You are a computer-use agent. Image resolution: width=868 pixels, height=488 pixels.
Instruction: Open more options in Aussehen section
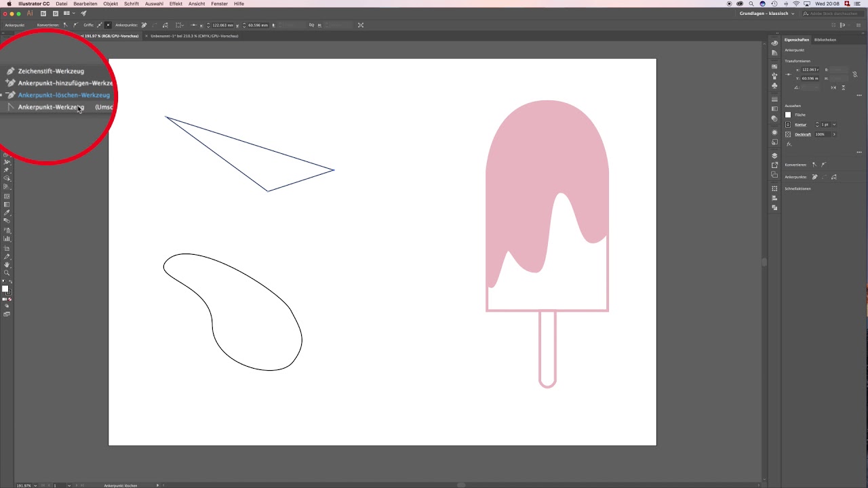coord(859,152)
